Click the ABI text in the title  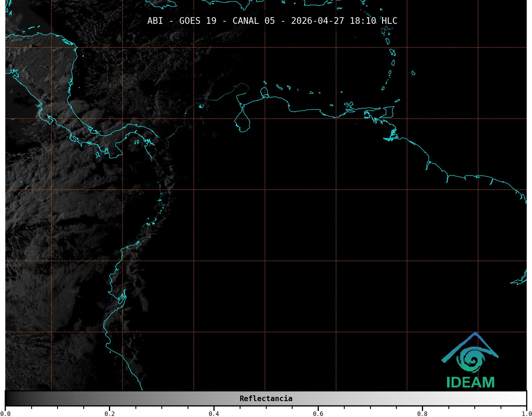[155, 21]
